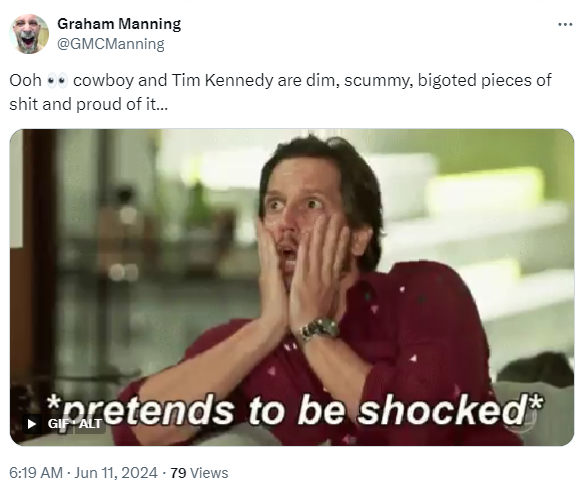
Task: Open the shocked man GIF in full view
Action: click(292, 287)
